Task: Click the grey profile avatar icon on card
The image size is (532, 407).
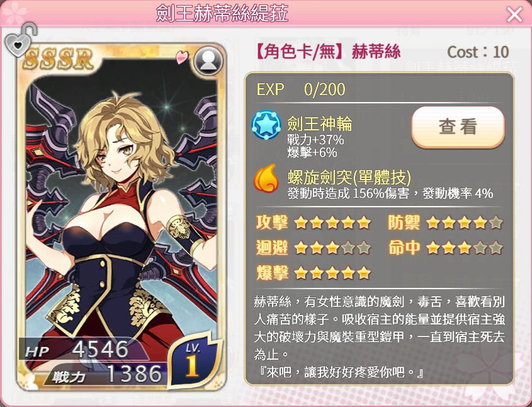Action: click(208, 60)
